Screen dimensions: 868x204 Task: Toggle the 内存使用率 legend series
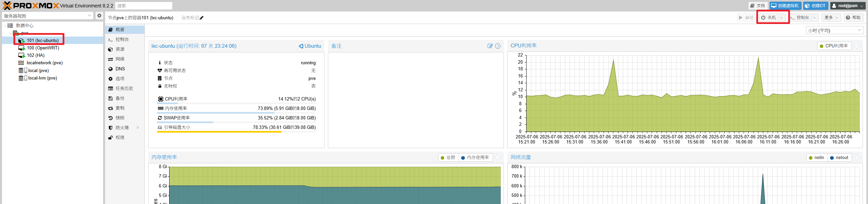click(475, 158)
